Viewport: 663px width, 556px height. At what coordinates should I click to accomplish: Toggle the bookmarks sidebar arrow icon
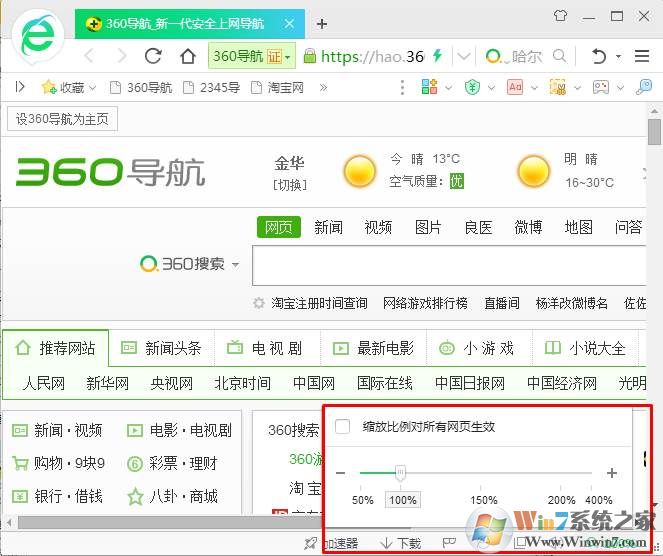click(x=19, y=87)
